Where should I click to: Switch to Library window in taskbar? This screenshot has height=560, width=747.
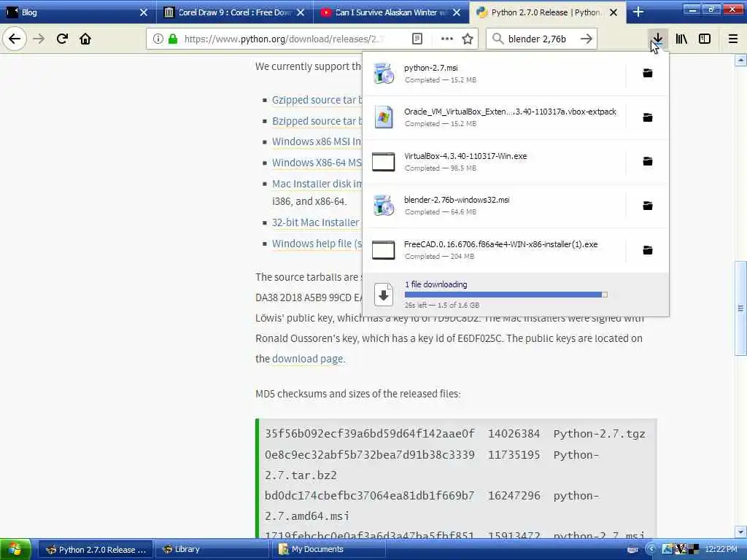coord(212,550)
